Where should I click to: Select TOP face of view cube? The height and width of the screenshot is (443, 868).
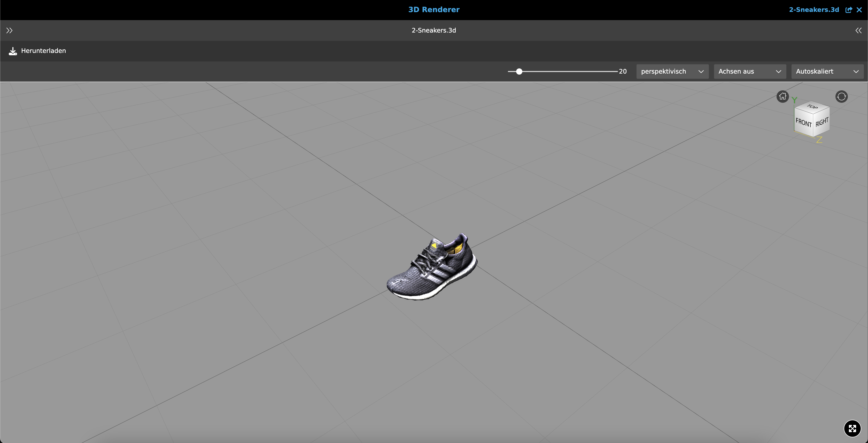tap(812, 107)
